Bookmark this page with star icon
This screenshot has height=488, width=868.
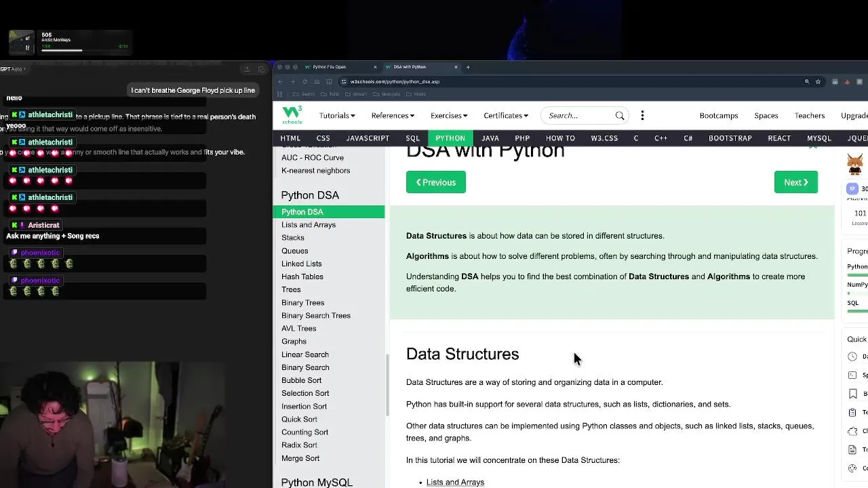click(818, 81)
